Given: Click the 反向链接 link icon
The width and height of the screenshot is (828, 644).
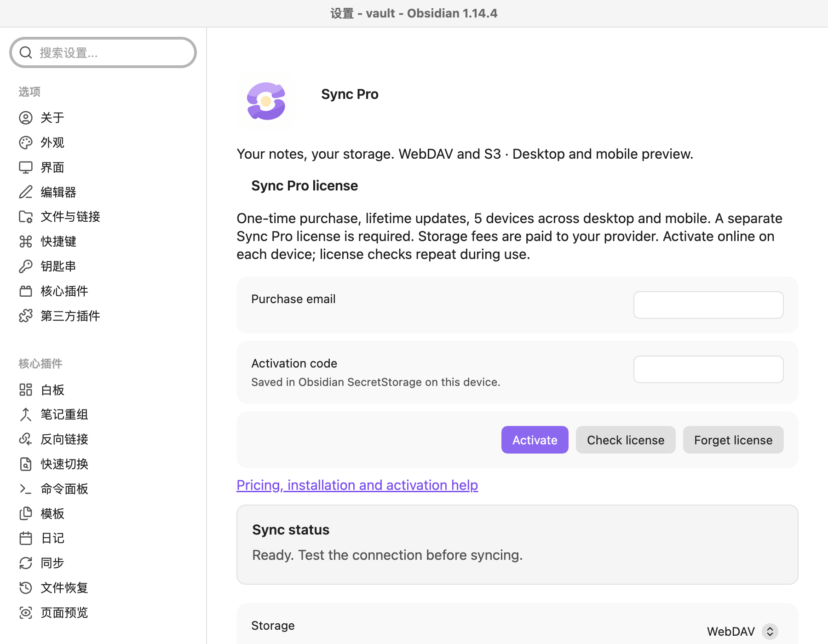Looking at the screenshot, I should tap(26, 439).
